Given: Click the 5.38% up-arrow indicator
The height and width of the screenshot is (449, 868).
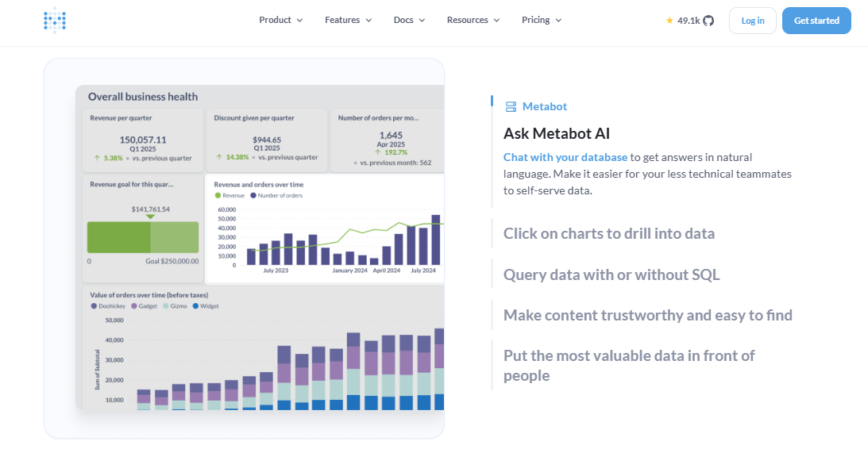Looking at the screenshot, I should (97, 158).
